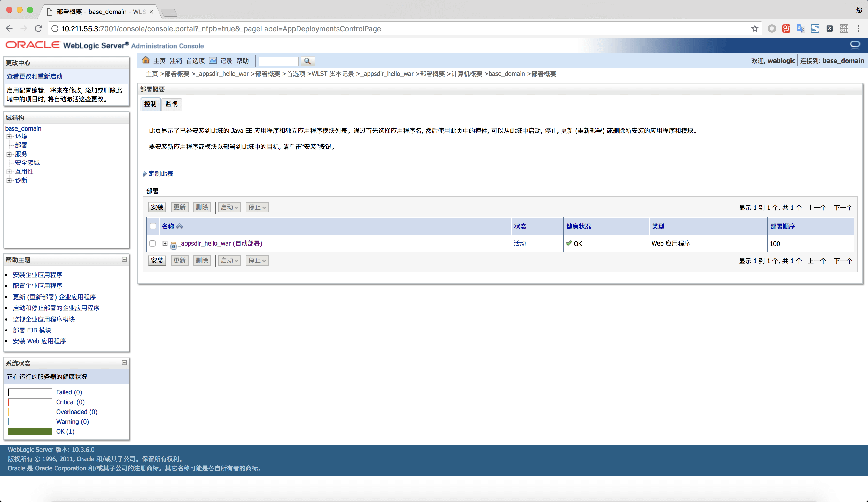The image size is (868, 502).
Task: Select 部署 in domain structure tree
Action: pyautogui.click(x=21, y=145)
